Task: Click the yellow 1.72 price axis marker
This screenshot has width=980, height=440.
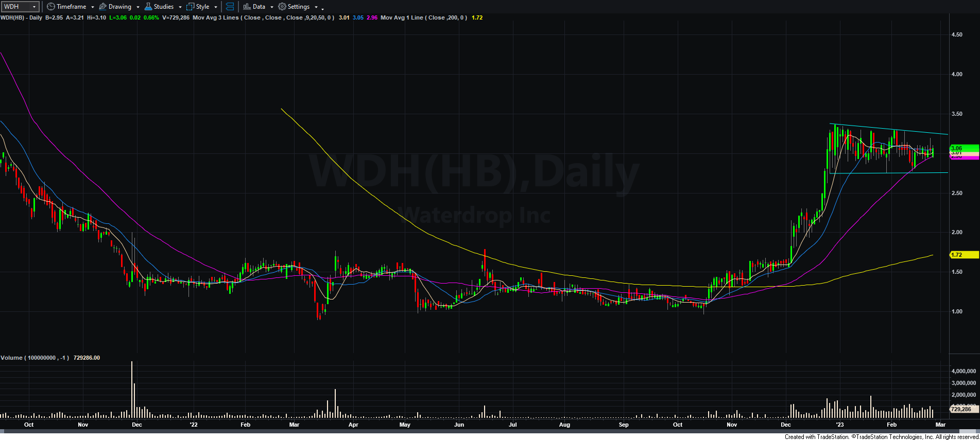Action: tap(963, 255)
